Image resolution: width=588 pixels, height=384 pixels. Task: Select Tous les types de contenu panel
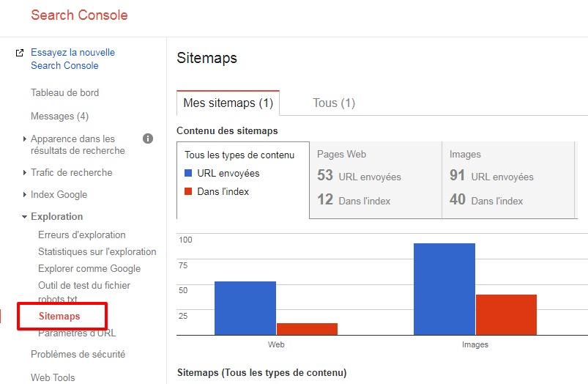[243, 180]
